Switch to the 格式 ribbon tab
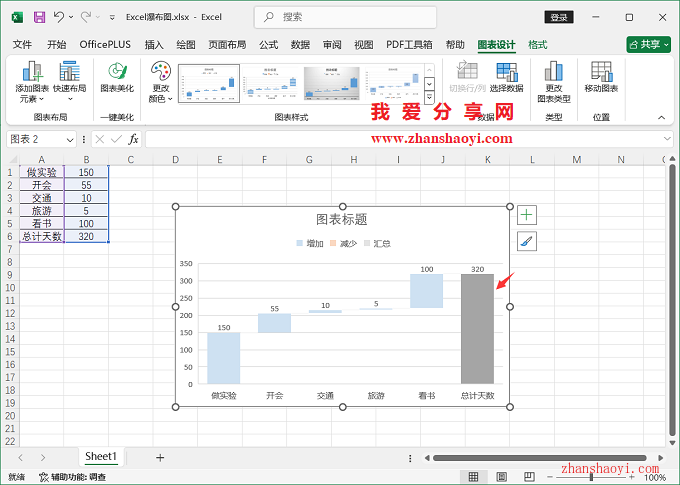Image resolution: width=680 pixels, height=485 pixels. [x=537, y=45]
